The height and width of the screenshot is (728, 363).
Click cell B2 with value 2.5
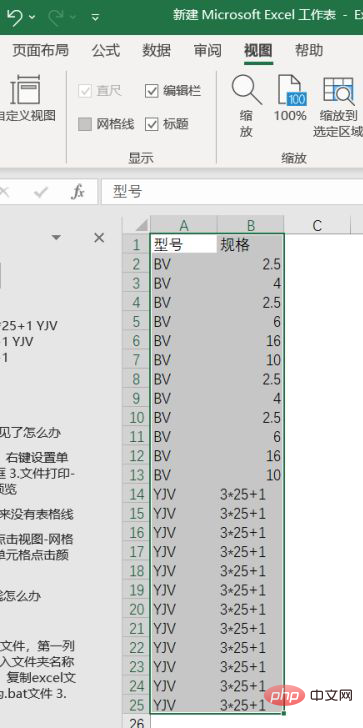coord(251,264)
